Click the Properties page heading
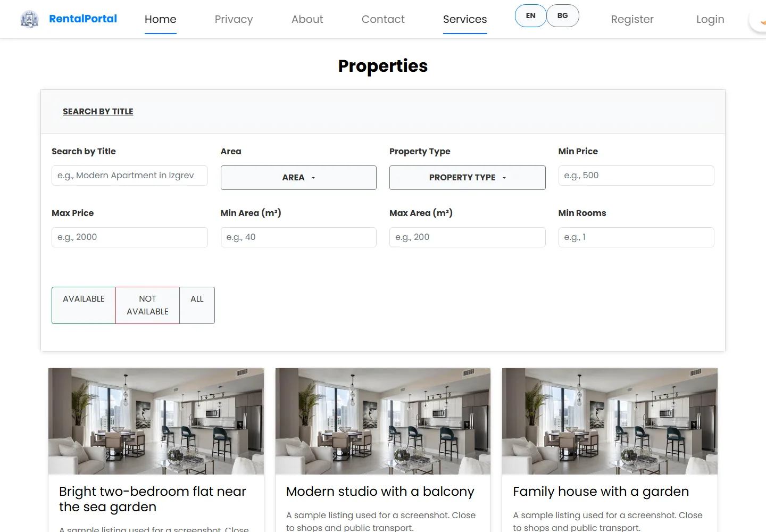This screenshot has width=766, height=532. [x=383, y=66]
